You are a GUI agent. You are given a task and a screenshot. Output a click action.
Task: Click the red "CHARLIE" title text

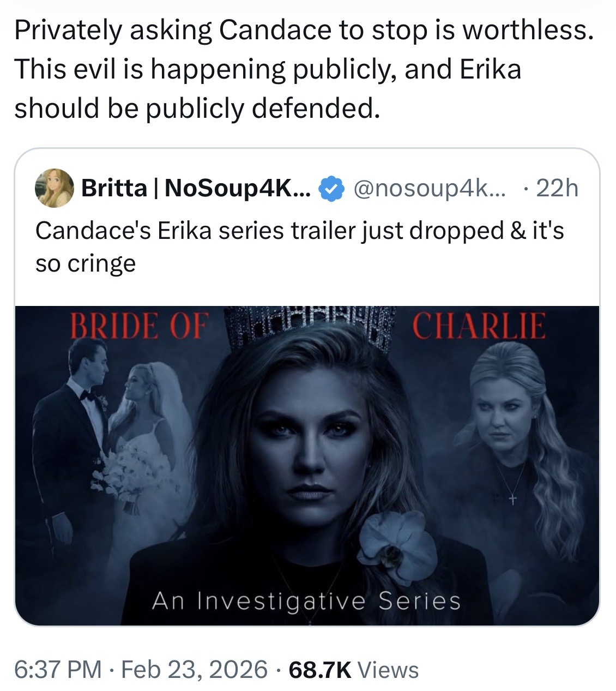(x=478, y=326)
